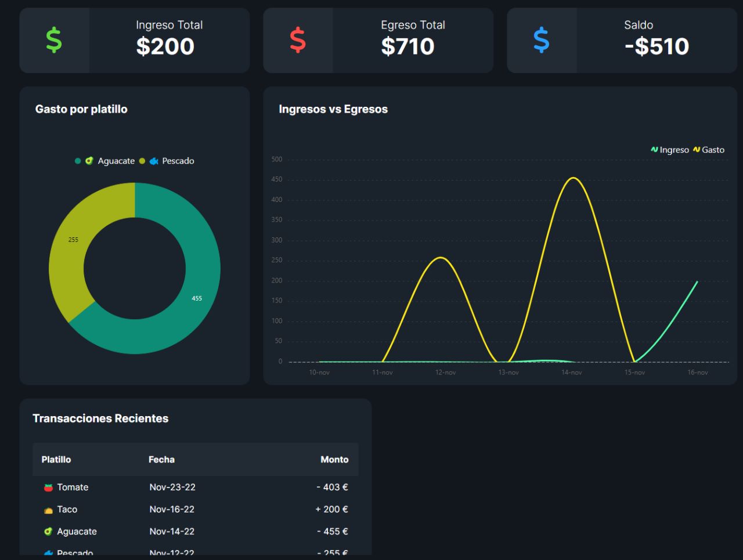
Task: Toggle the Ingreso line in chart legend
Action: (670, 150)
